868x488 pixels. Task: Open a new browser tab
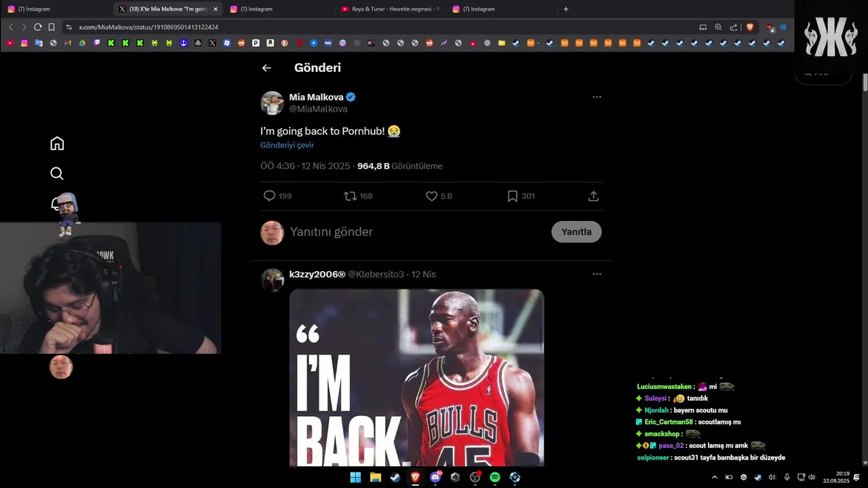(x=566, y=9)
